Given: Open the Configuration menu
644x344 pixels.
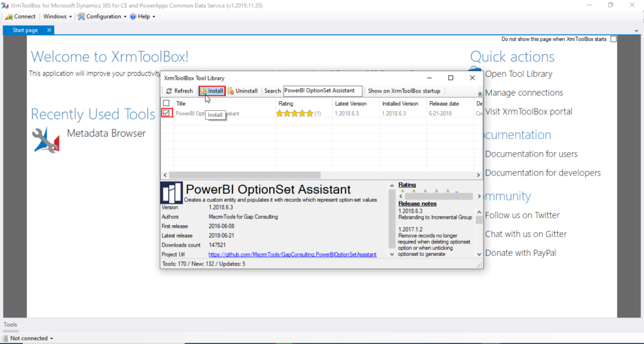Looking at the screenshot, I should 102,16.
